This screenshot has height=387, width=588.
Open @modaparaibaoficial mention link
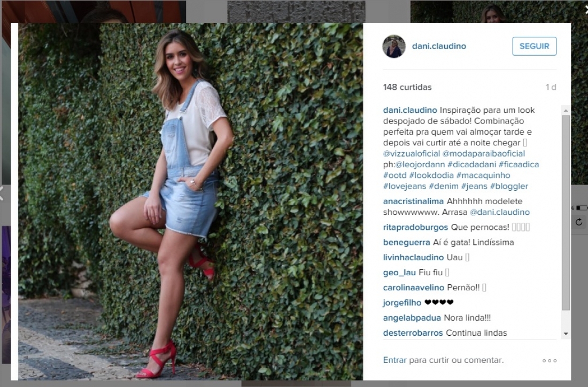484,153
